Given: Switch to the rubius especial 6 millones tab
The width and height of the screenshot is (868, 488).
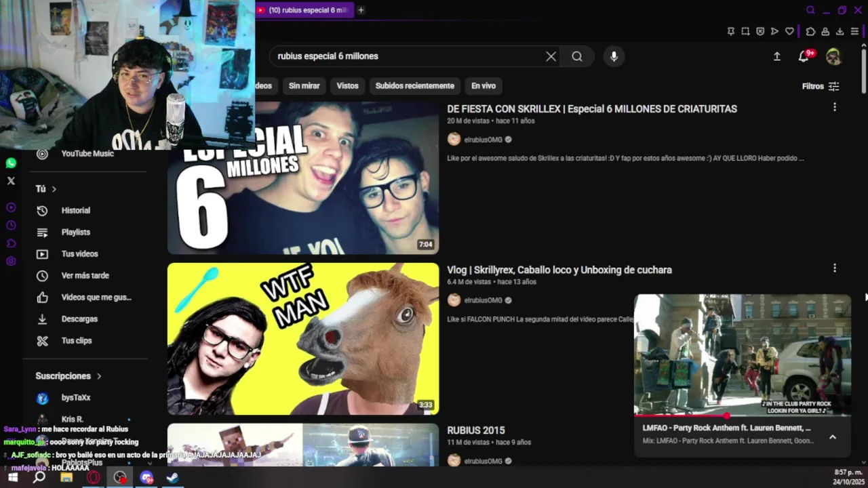Looking at the screenshot, I should [x=304, y=10].
